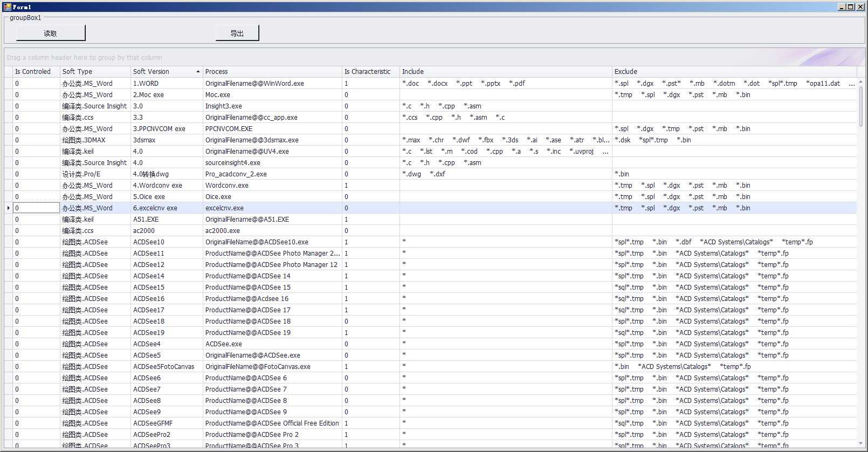Viewport: 868px width, 452px height.
Task: Select the A51.EXE version cell
Action: click(167, 219)
